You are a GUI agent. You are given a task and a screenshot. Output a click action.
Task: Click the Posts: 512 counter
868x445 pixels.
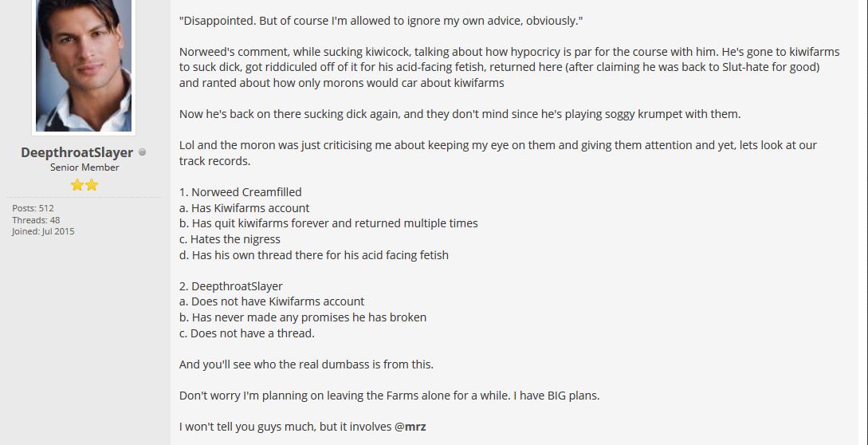tap(33, 208)
